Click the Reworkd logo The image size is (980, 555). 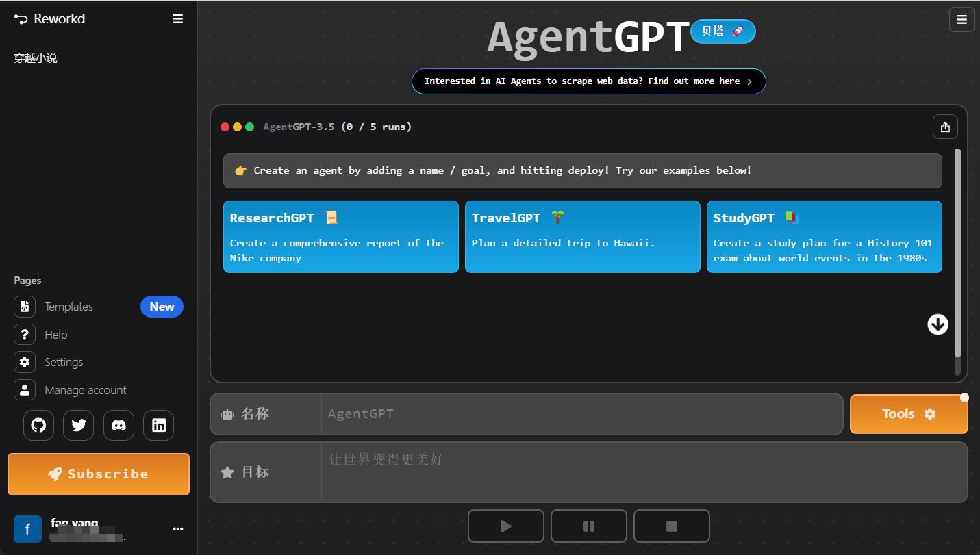click(x=49, y=19)
